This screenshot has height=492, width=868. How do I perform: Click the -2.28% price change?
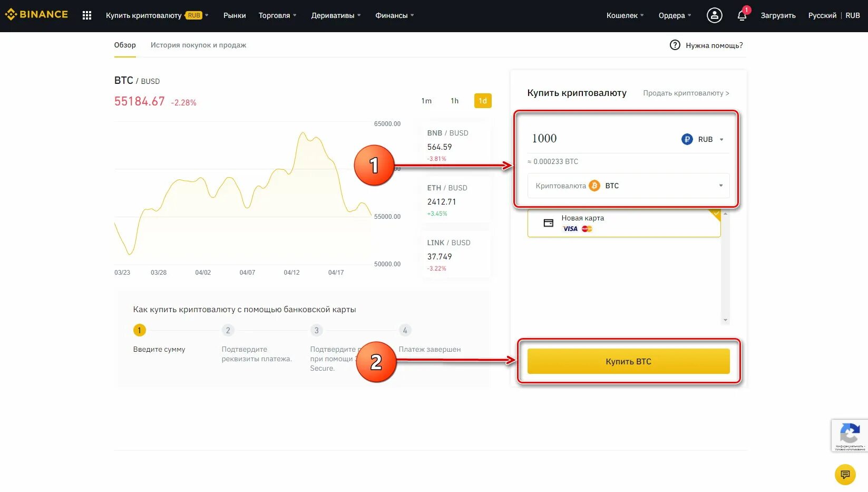(x=183, y=103)
